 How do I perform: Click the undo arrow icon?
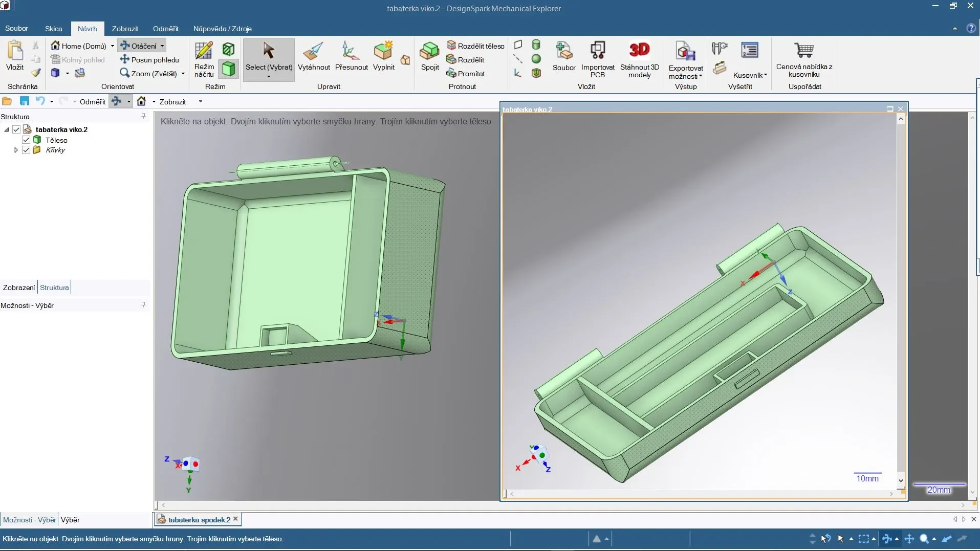tap(40, 101)
